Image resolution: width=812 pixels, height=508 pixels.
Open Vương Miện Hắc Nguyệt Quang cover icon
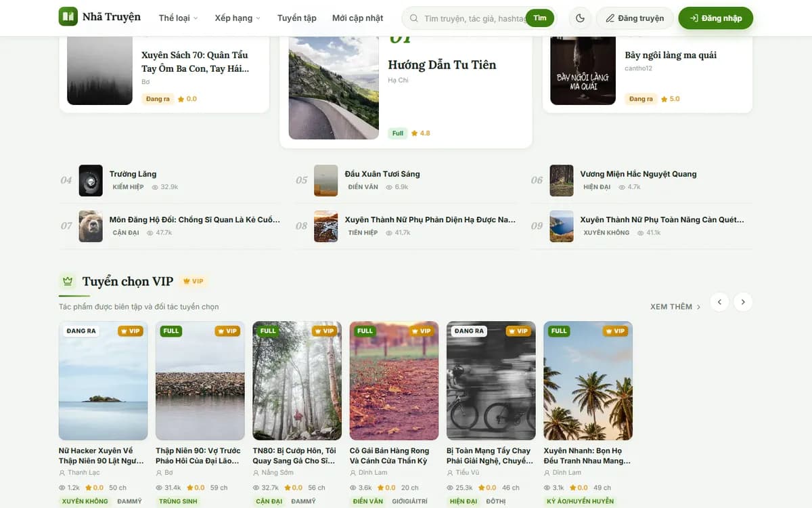pos(562,181)
